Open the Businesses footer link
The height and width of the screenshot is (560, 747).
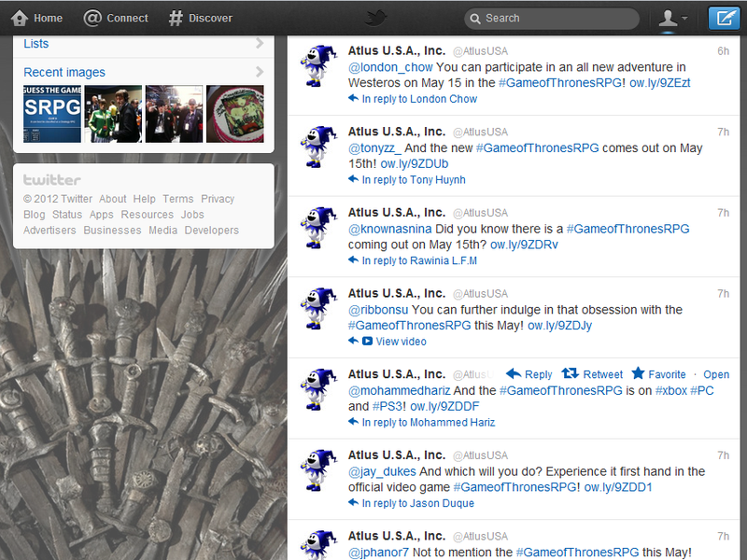[x=112, y=231]
